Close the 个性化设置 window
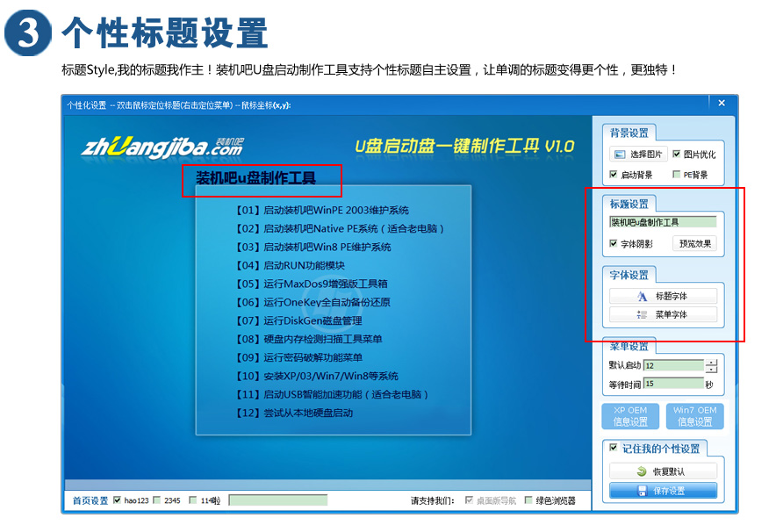 tap(722, 104)
